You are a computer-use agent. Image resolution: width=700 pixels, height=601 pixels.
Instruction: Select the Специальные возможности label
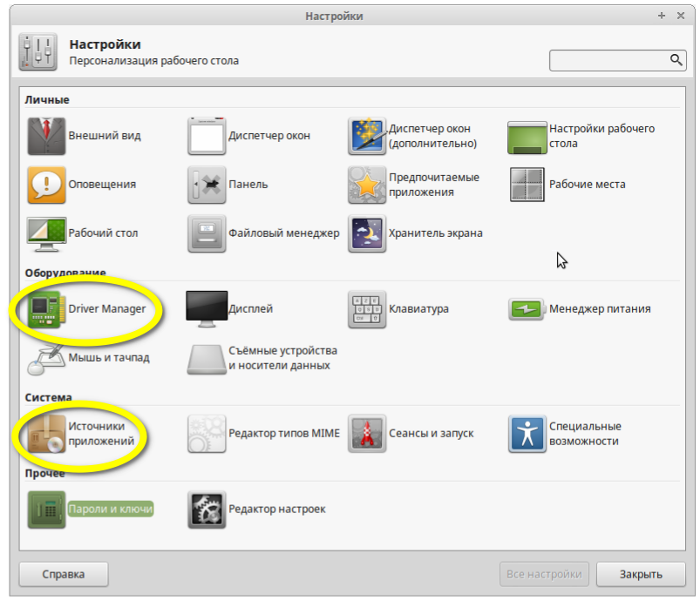(585, 434)
